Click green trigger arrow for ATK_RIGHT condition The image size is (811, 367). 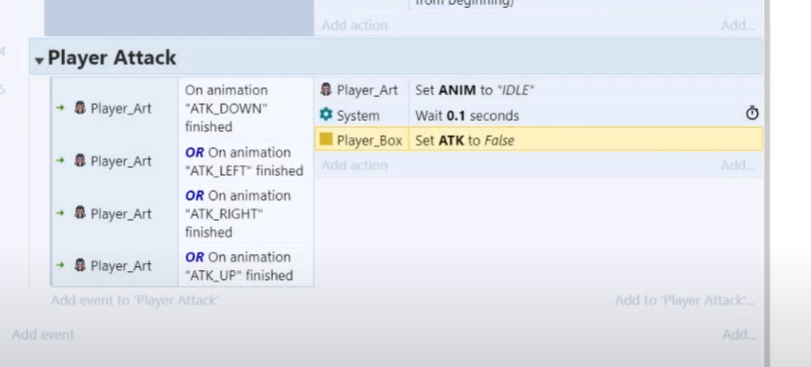61,212
